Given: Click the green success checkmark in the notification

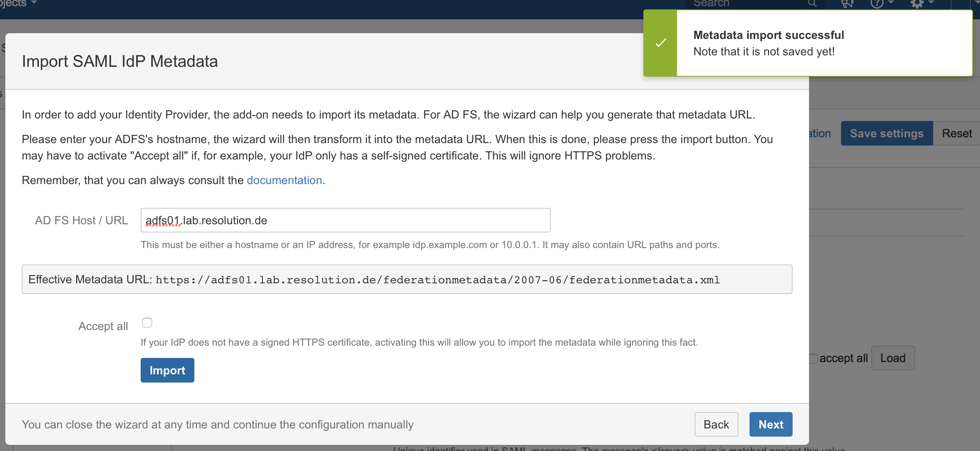Looking at the screenshot, I should pyautogui.click(x=661, y=43).
